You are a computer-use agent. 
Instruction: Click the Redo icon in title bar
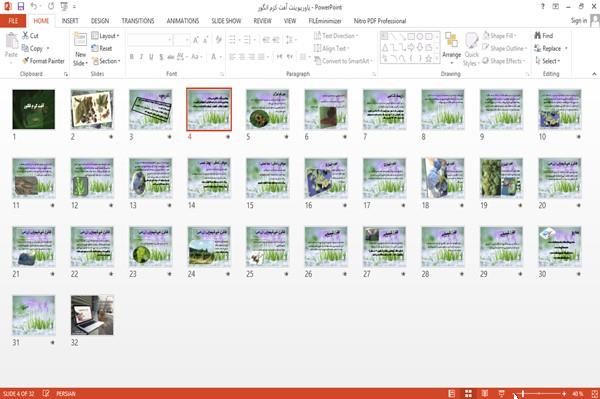(51, 7)
